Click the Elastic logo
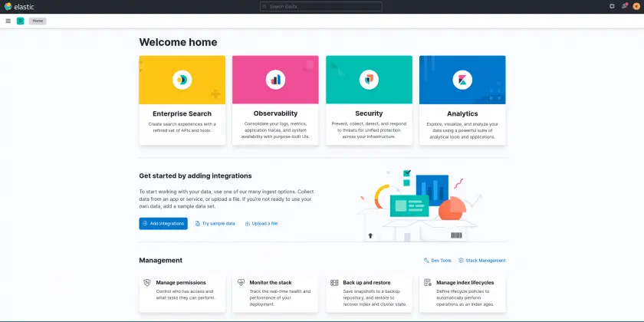Screen dimensions: 644x322 point(18,6)
